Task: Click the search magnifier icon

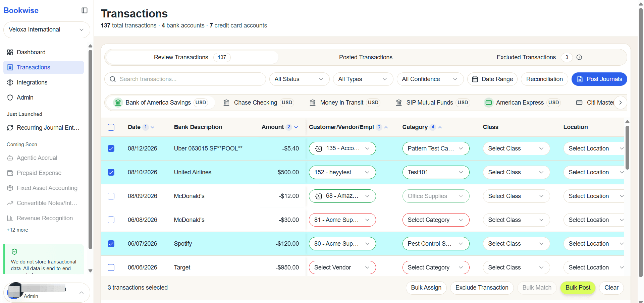Action: click(x=113, y=79)
